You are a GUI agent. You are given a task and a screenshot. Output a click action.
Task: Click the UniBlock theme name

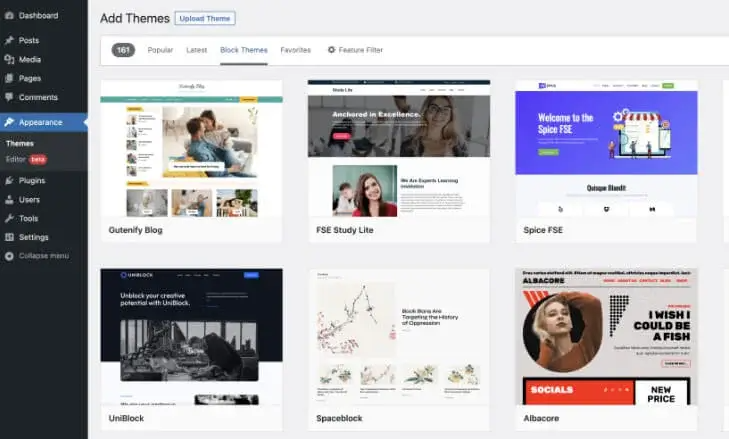126,419
